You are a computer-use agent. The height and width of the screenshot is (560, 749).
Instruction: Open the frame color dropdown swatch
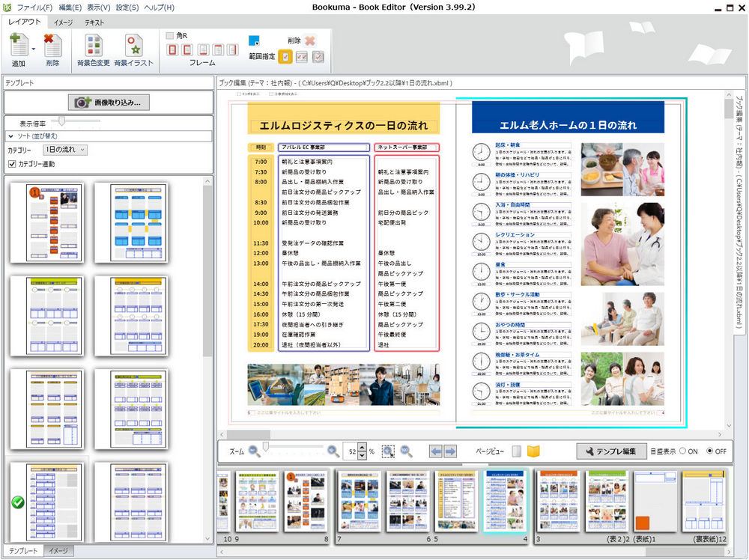pyautogui.click(x=254, y=40)
